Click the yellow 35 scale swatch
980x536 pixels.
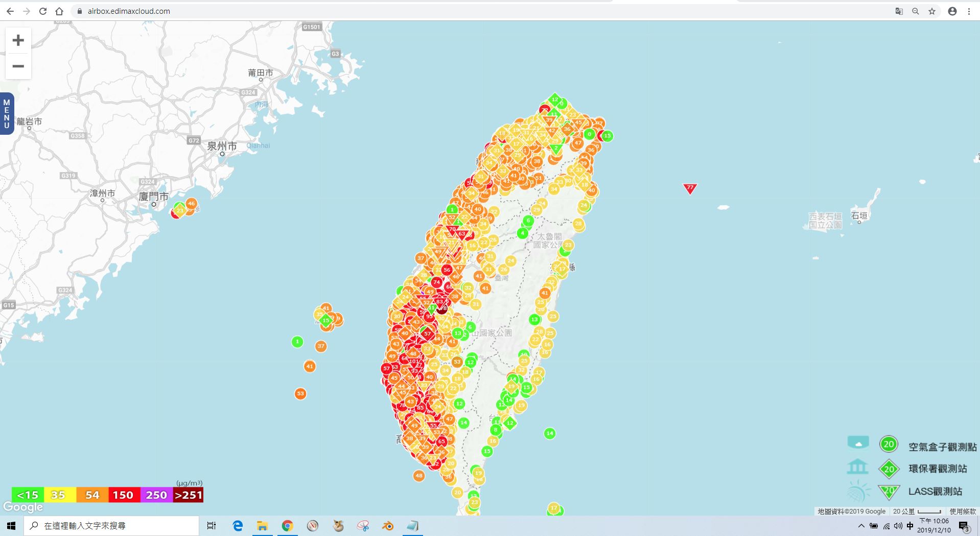(x=60, y=495)
